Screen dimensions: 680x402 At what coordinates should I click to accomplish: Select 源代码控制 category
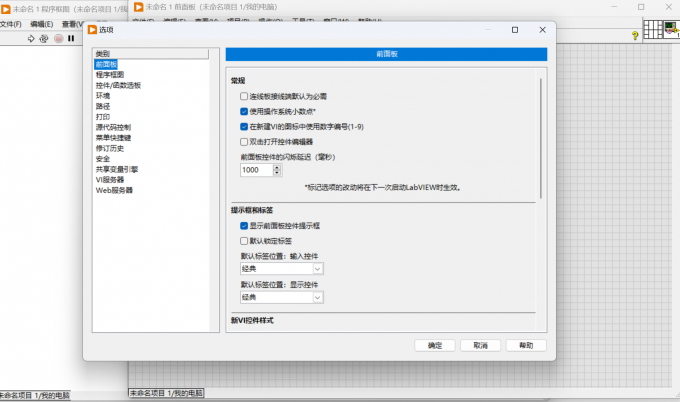pos(113,127)
